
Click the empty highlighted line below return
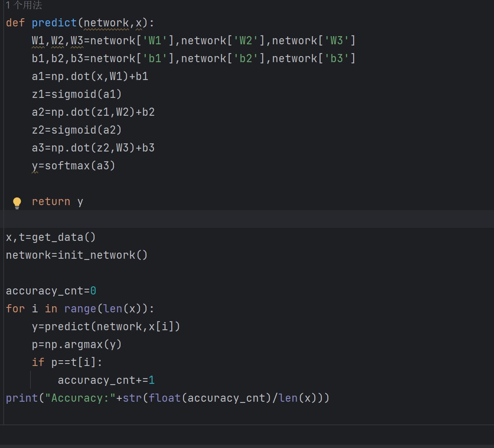(x=244, y=219)
